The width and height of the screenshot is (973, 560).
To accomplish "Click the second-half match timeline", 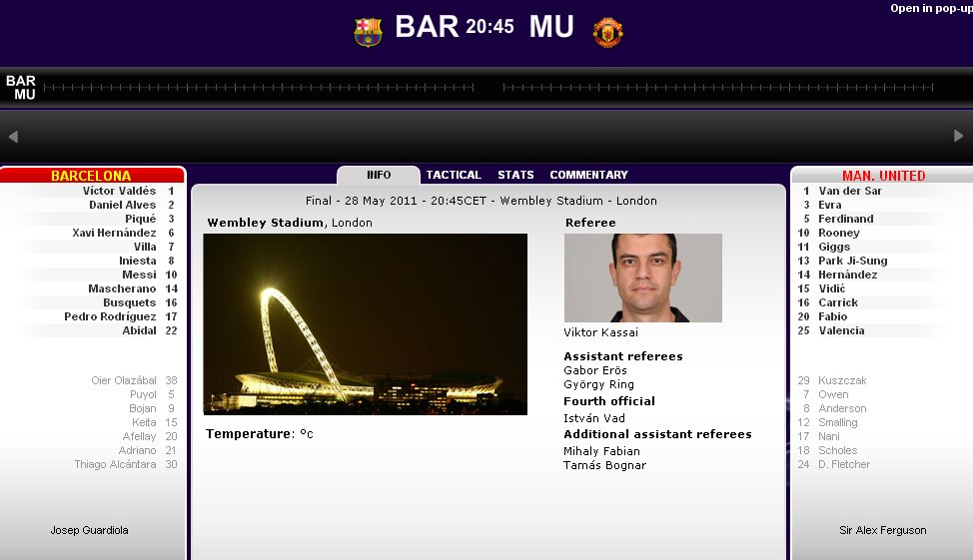I will pyautogui.click(x=718, y=88).
